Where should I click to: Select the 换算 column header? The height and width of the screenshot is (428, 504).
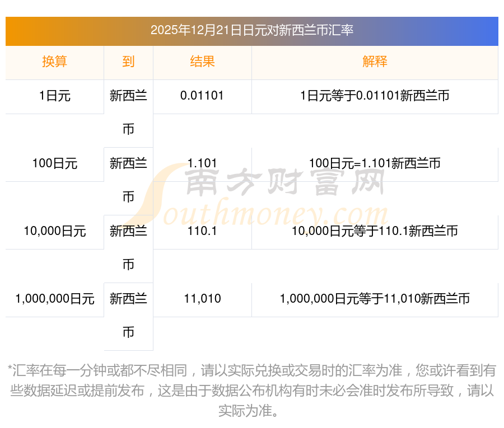click(x=54, y=62)
